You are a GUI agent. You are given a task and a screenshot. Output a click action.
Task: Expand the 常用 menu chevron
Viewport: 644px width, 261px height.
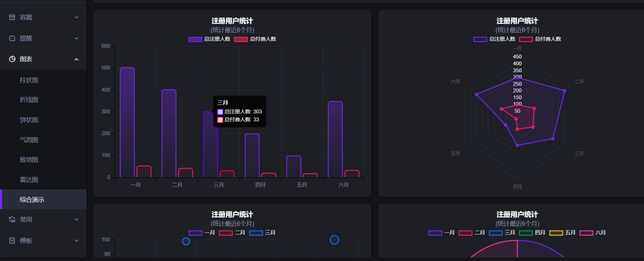click(76, 220)
